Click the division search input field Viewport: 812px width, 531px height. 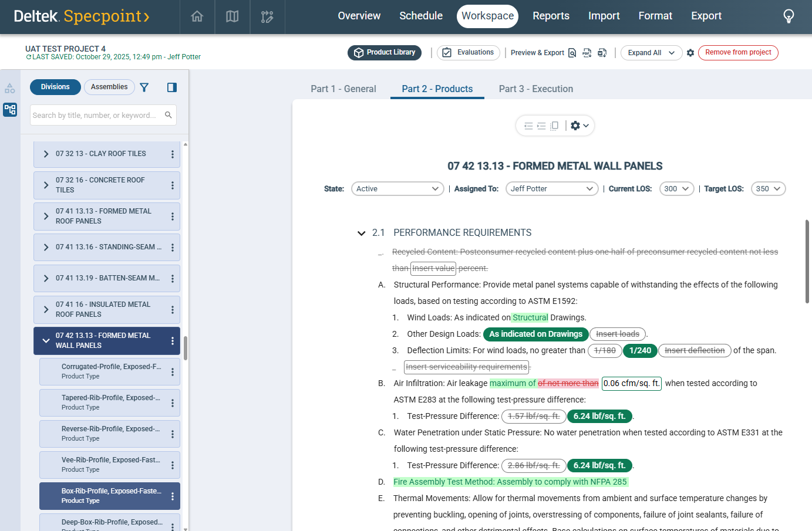[x=97, y=116]
